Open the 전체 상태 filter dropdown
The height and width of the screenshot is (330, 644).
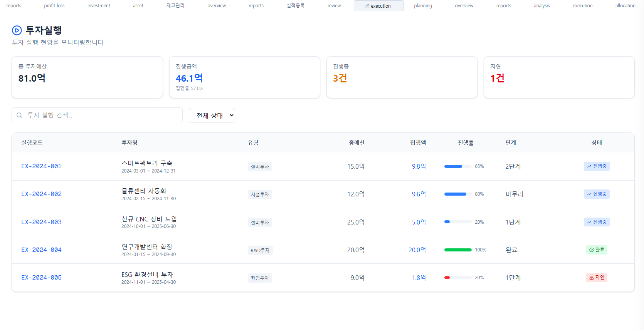point(212,116)
